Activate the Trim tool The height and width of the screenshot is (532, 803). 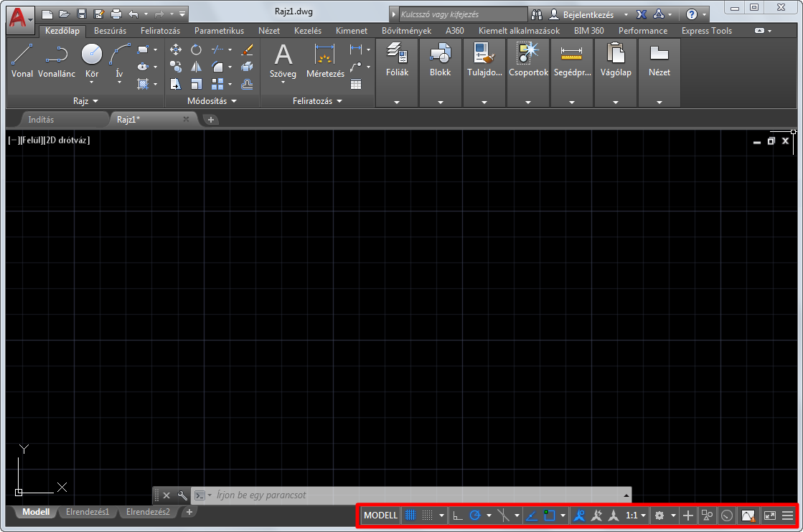tap(217, 49)
